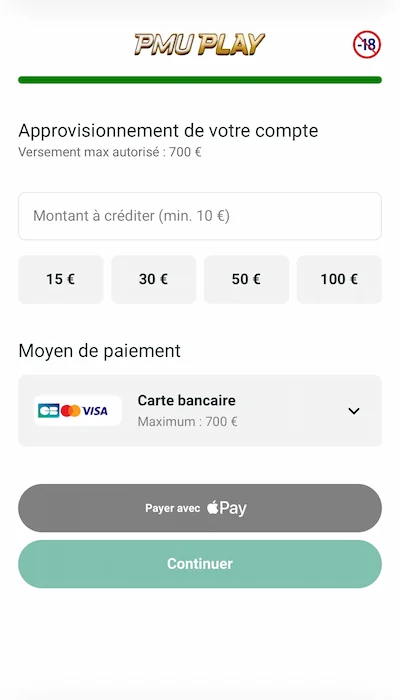Screen dimensions: 400x700
Task: Expand the payment method chevron
Action: point(354,411)
